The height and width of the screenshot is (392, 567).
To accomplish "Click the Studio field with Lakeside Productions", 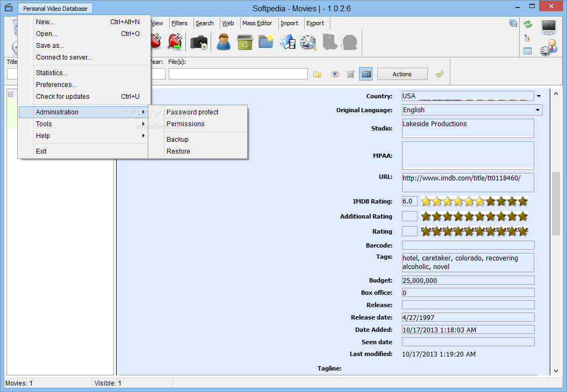I will pyautogui.click(x=468, y=128).
